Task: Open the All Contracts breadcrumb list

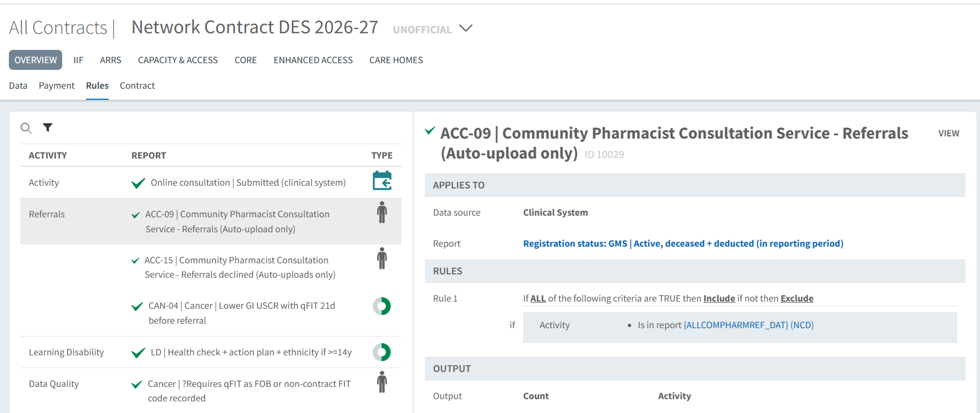Action: pos(58,28)
